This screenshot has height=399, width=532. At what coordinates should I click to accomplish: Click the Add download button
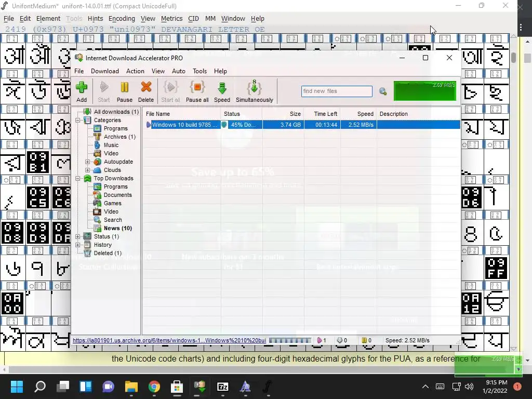pyautogui.click(x=82, y=91)
